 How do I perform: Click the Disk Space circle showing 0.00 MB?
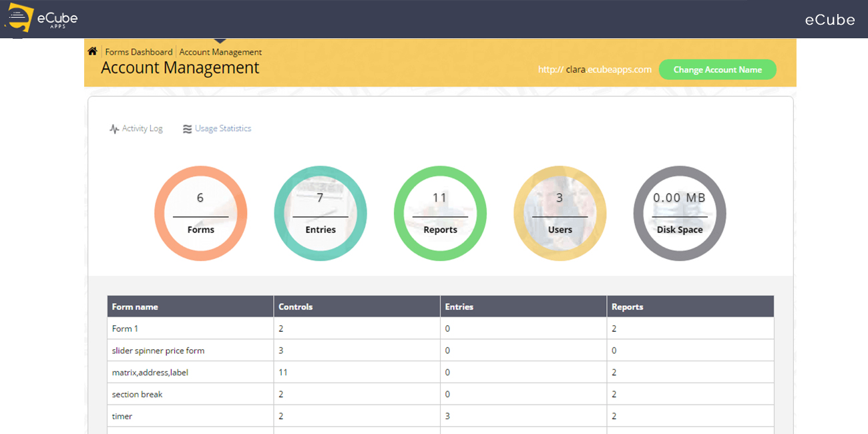click(679, 212)
